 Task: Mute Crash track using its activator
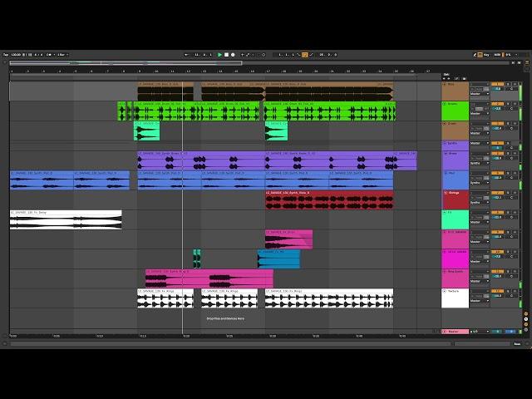click(497, 124)
